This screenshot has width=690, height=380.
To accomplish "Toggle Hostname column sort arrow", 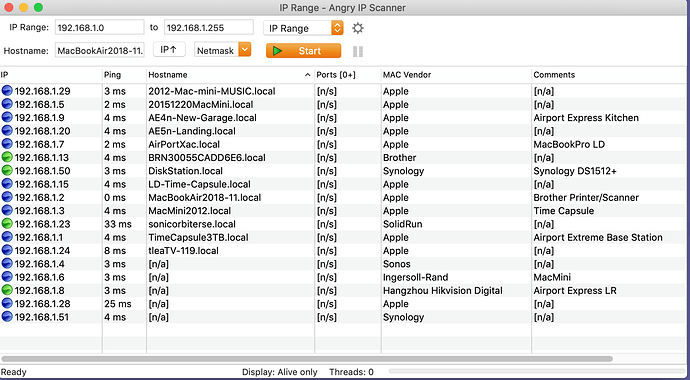I will (x=308, y=75).
